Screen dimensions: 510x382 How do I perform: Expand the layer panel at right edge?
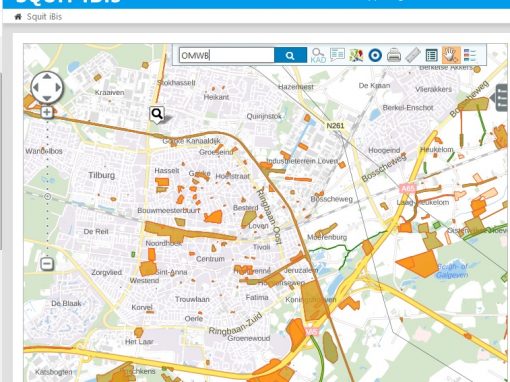pyautogui.click(x=499, y=98)
